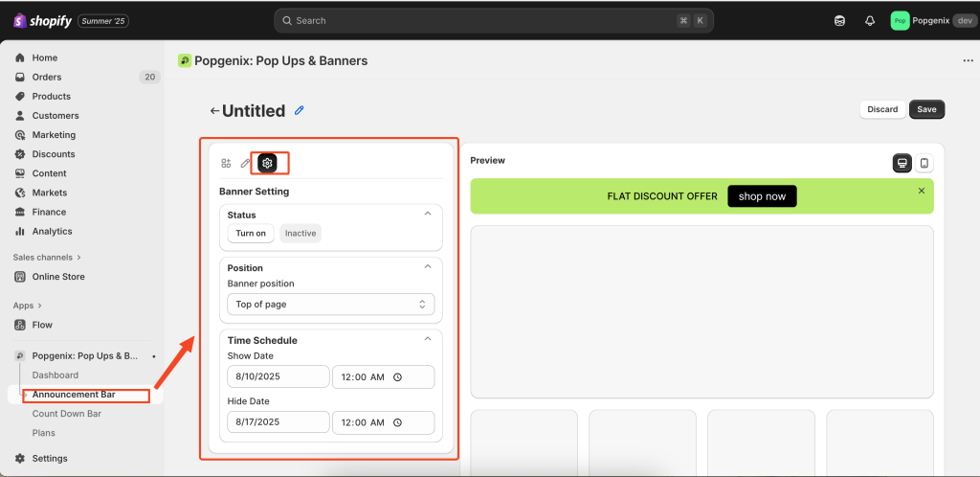980x477 pixels.
Task: Switch preview to desktop view
Action: (x=902, y=163)
